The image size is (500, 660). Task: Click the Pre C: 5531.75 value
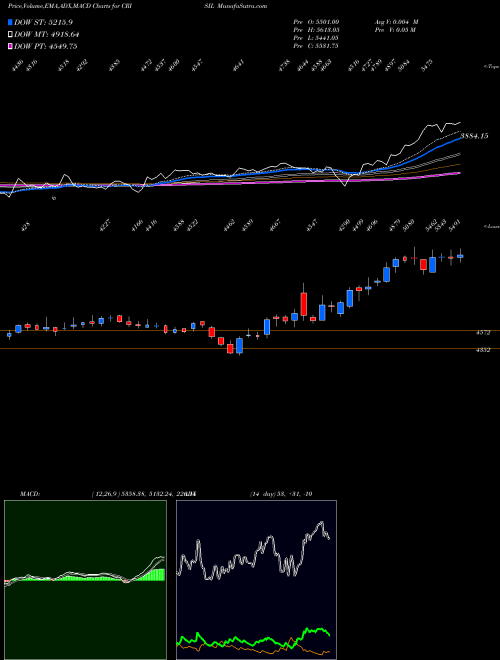[x=316, y=46]
